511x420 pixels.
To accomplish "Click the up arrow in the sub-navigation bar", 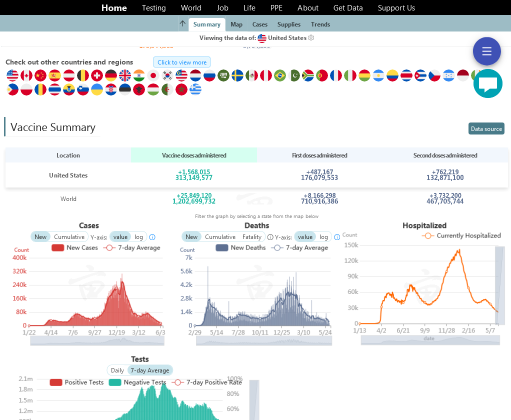I will point(182,24).
